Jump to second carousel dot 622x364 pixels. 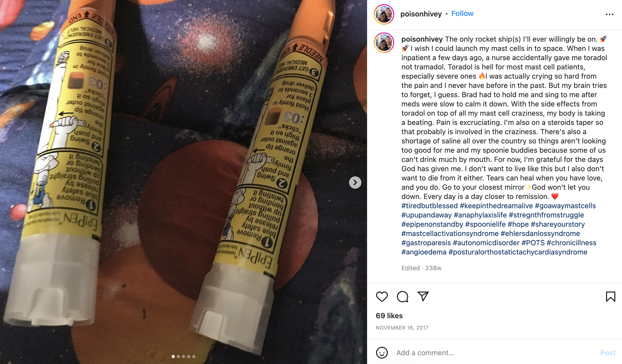click(x=178, y=357)
